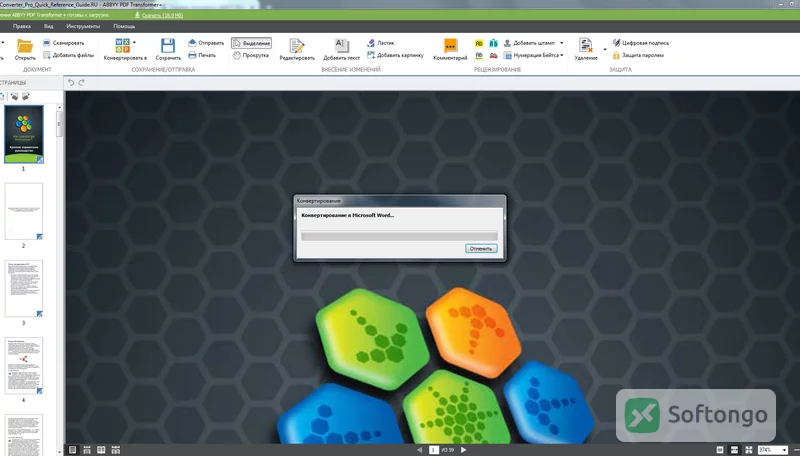Screen dimensions: 800x456
Task: Toggle the Выделение selection mode
Action: coord(251,43)
